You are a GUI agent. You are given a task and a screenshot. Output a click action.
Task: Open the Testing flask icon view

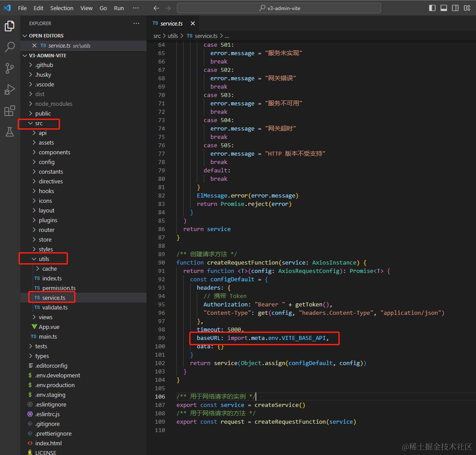coord(10,131)
